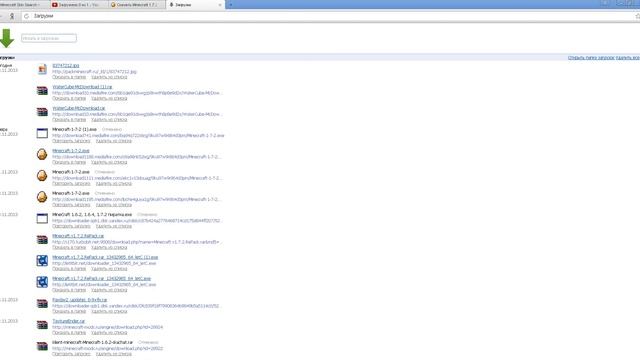Open WaterCube-McDownload.rar file link
The height and width of the screenshot is (360, 640).
click(x=78, y=108)
